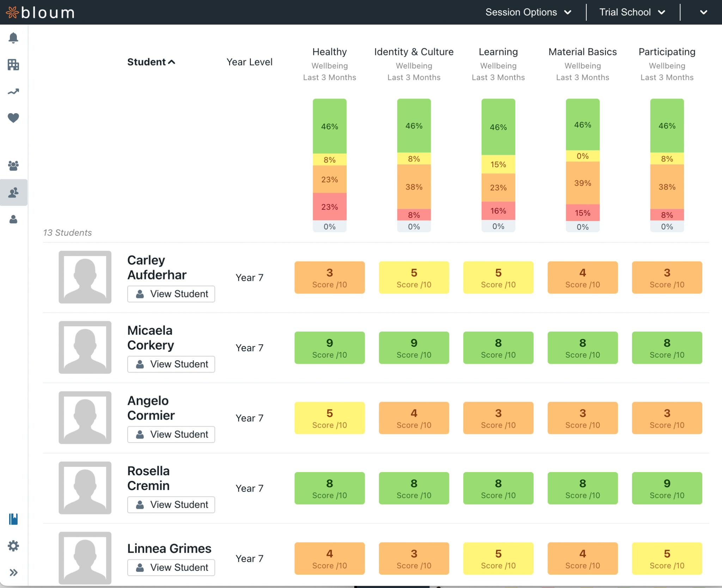Open the trend line analytics icon
Screen dimensions: 722x588
tap(13, 92)
